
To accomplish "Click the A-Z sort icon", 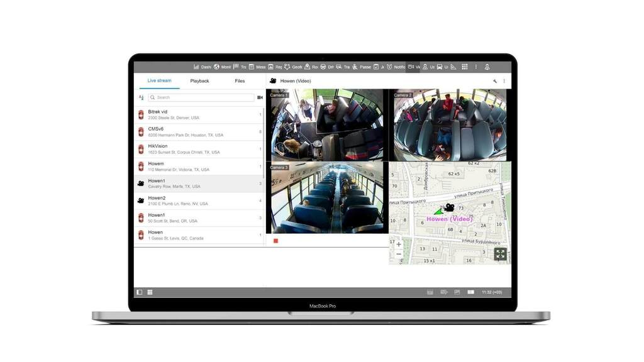I will pos(142,97).
